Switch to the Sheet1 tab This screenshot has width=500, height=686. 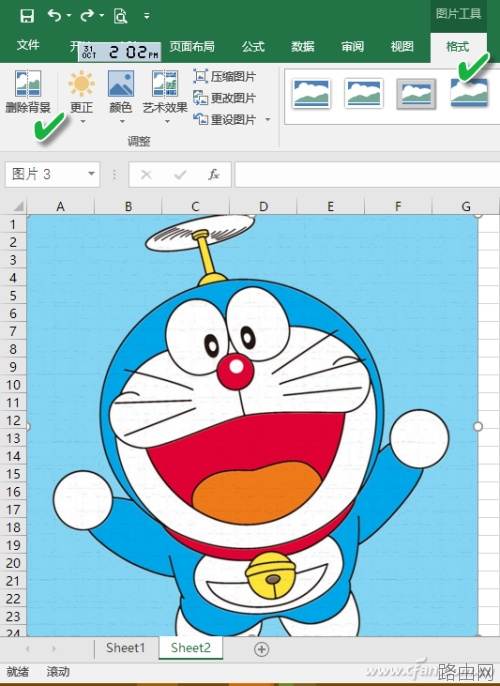click(x=125, y=648)
